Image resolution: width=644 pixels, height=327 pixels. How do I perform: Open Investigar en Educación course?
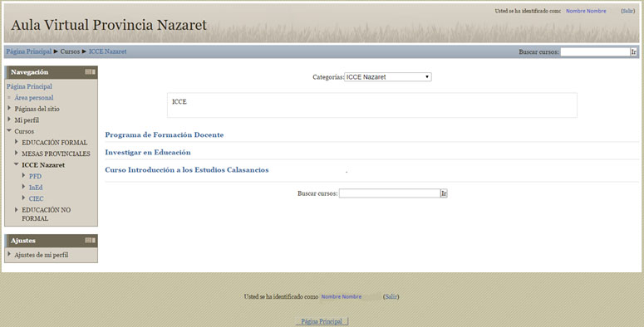[x=148, y=152]
